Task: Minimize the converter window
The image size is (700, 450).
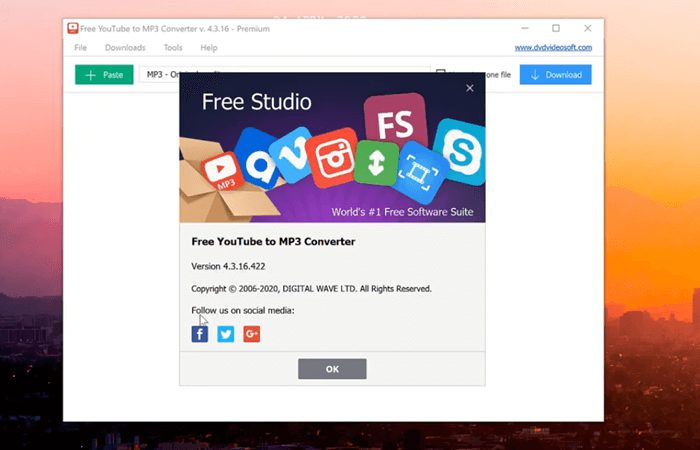Action: tap(525, 28)
